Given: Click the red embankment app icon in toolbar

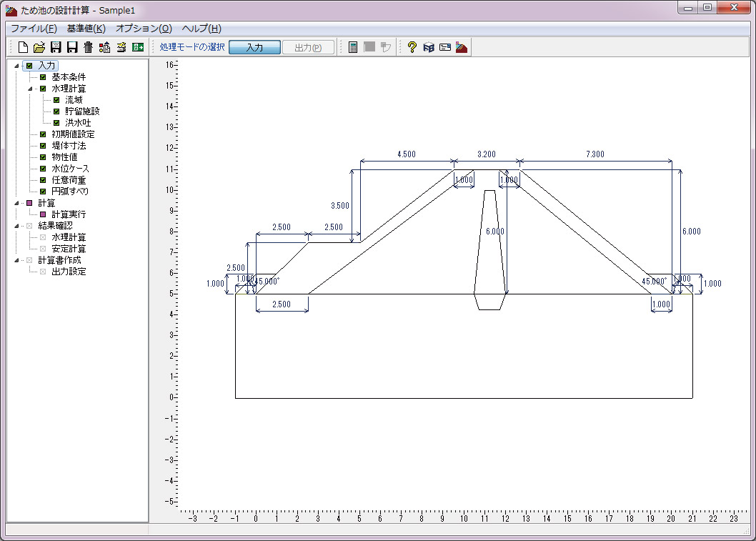Looking at the screenshot, I should [x=462, y=47].
